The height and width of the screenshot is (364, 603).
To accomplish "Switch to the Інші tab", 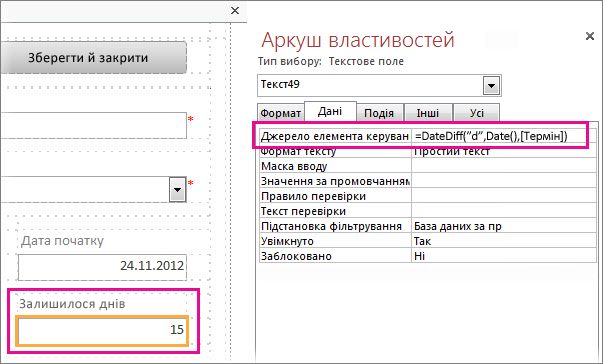I will 428,113.
